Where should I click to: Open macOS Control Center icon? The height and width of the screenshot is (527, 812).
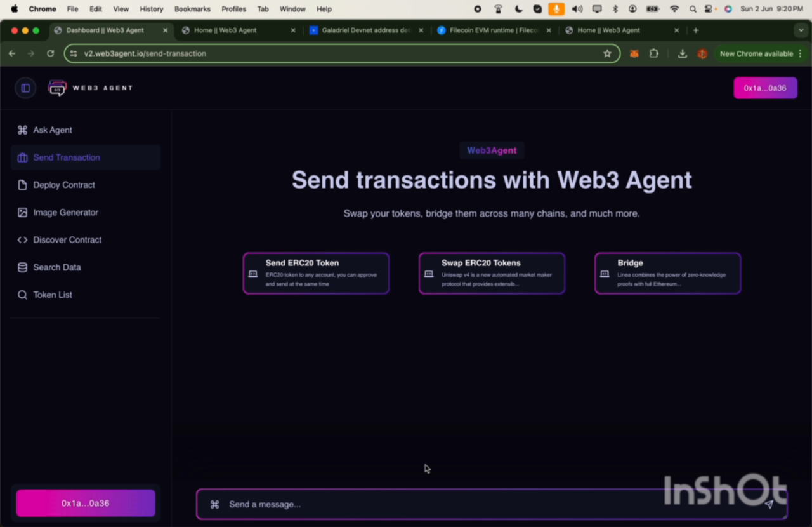(x=709, y=9)
